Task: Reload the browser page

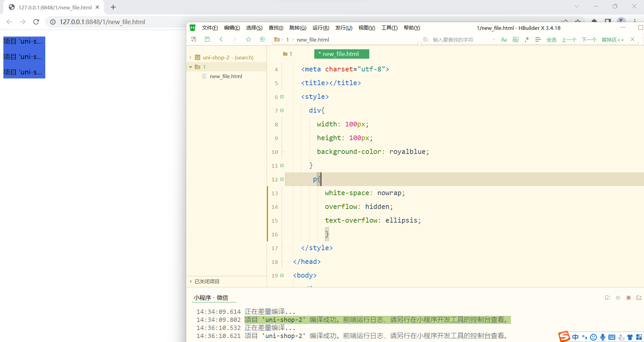Action: click(36, 22)
